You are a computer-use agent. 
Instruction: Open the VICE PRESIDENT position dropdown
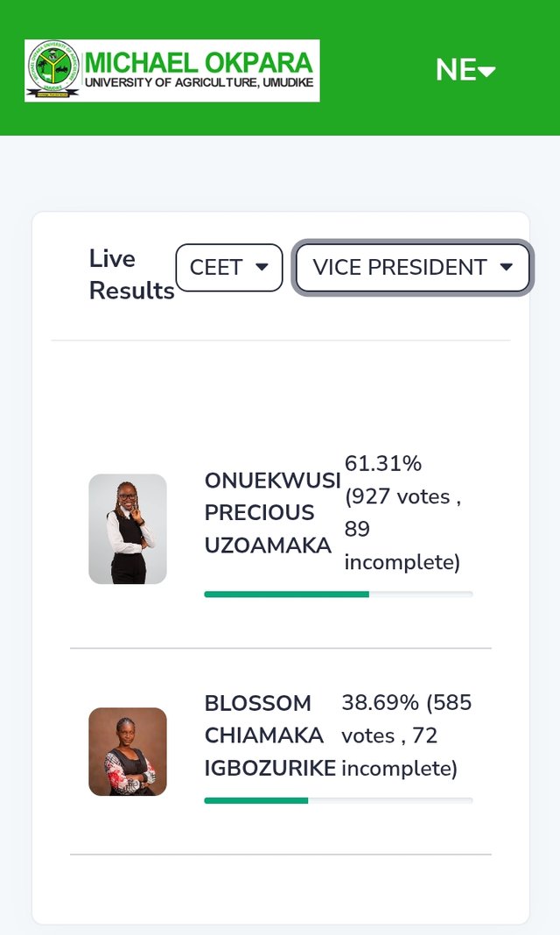412,267
